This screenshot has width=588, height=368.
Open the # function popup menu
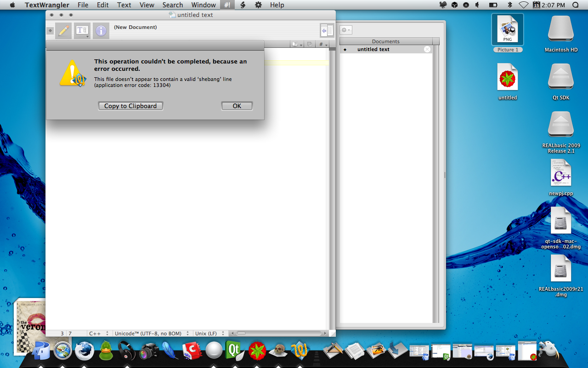(323, 44)
